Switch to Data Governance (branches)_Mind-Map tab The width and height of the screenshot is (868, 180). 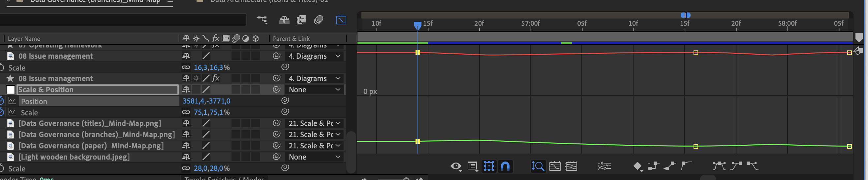95,1
